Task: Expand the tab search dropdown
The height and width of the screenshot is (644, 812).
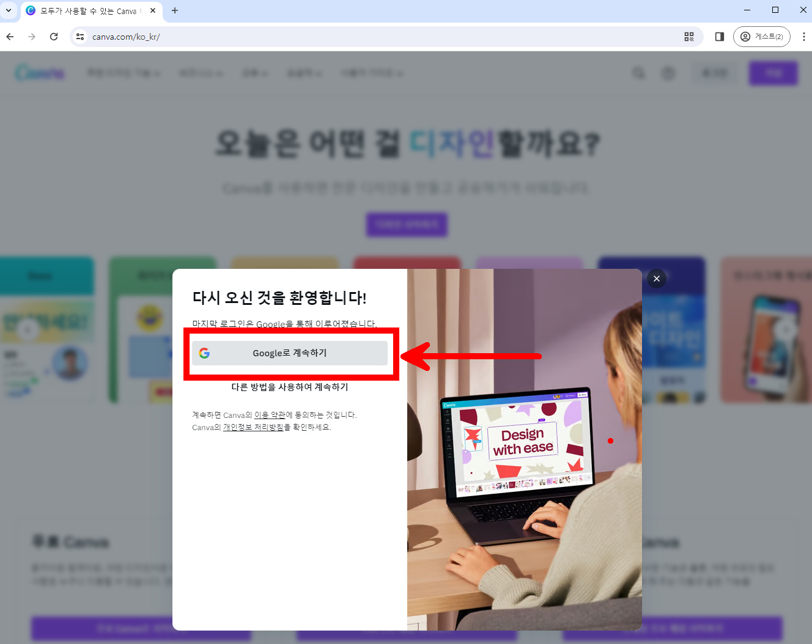Action: click(x=9, y=10)
